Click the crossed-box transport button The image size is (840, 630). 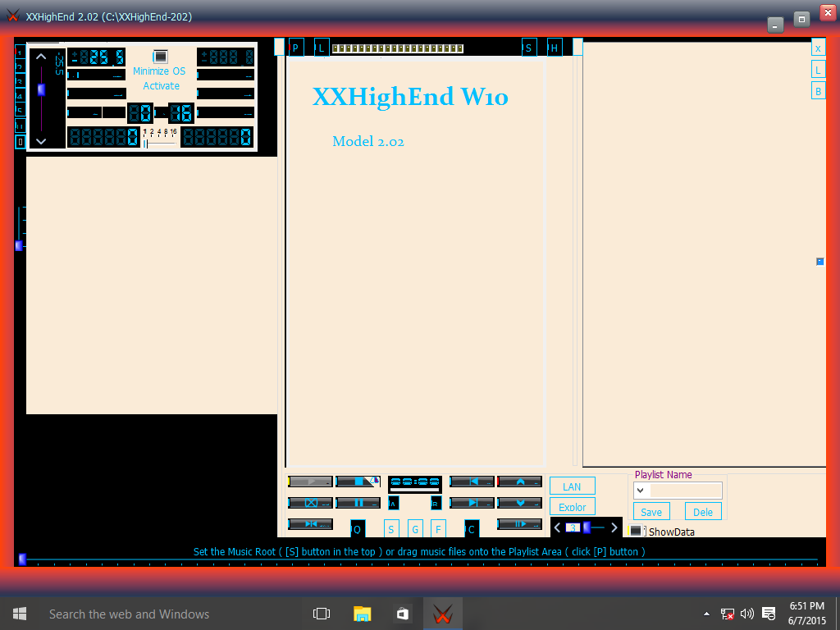pyautogui.click(x=310, y=503)
